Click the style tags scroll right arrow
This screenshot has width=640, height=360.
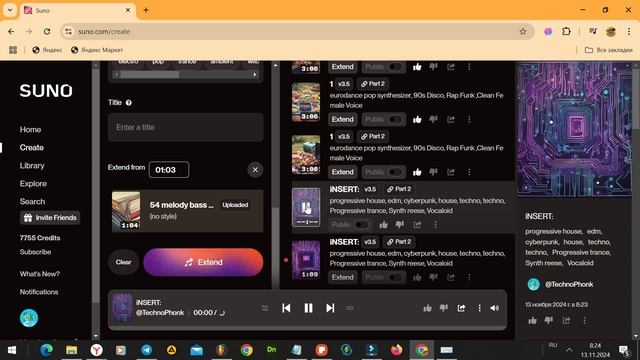(255, 75)
